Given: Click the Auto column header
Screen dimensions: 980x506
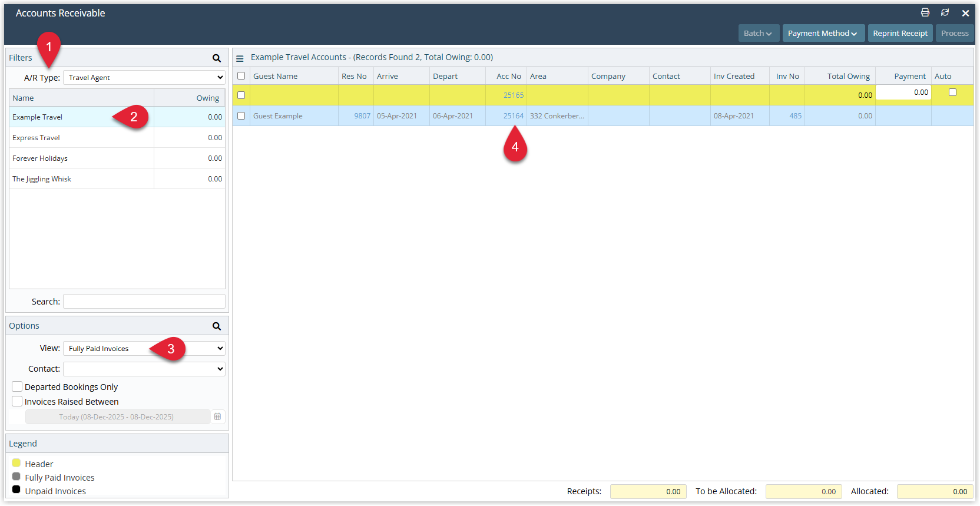Looking at the screenshot, I should [x=952, y=76].
